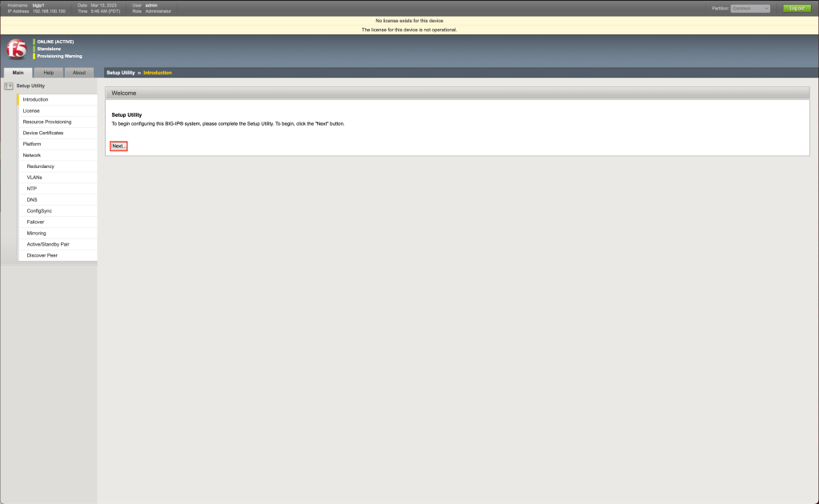The width and height of the screenshot is (819, 504).
Task: Select Device Certificates in sidebar
Action: (42, 133)
